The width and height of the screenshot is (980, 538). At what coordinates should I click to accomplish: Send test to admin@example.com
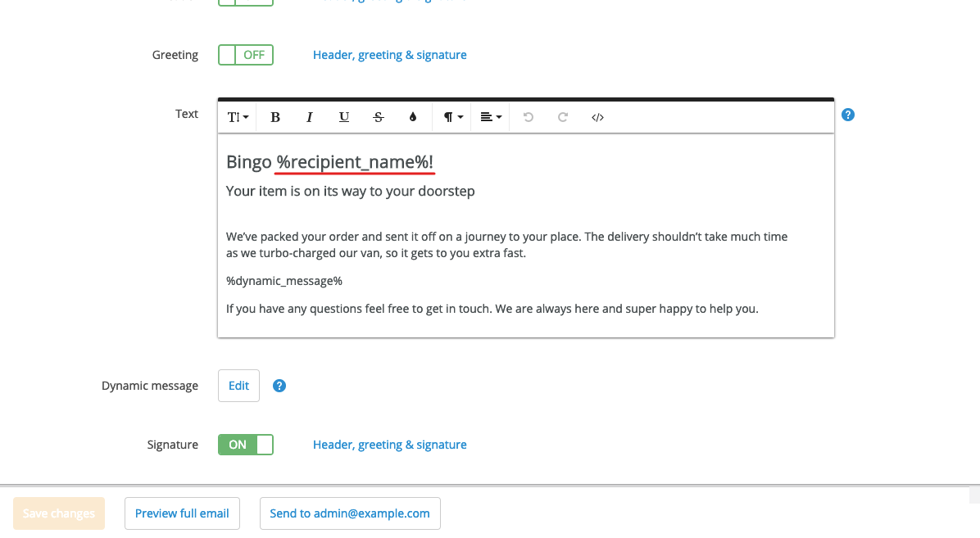point(350,513)
